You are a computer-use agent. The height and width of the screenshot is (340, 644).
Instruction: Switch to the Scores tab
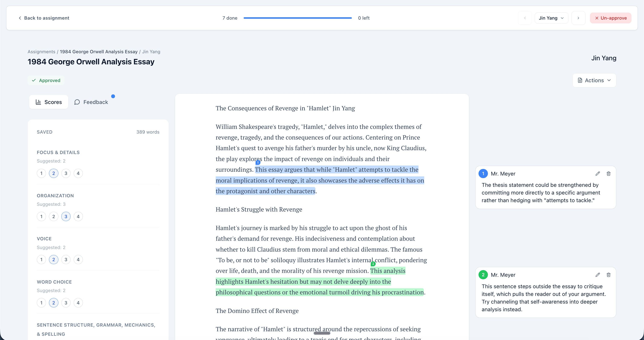[49, 102]
